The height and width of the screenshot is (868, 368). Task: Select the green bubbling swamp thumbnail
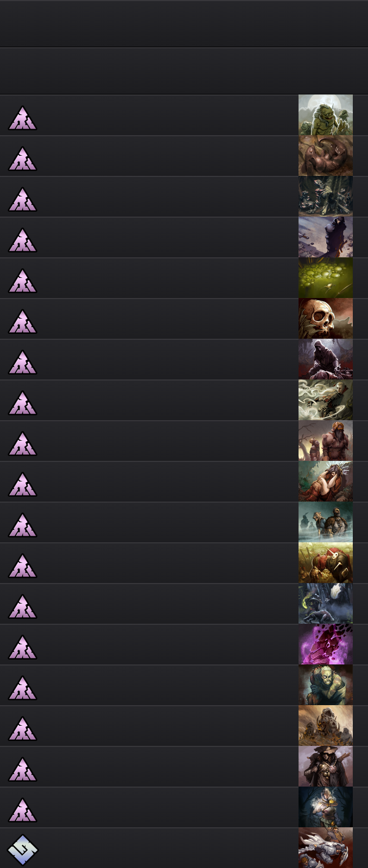point(326,278)
